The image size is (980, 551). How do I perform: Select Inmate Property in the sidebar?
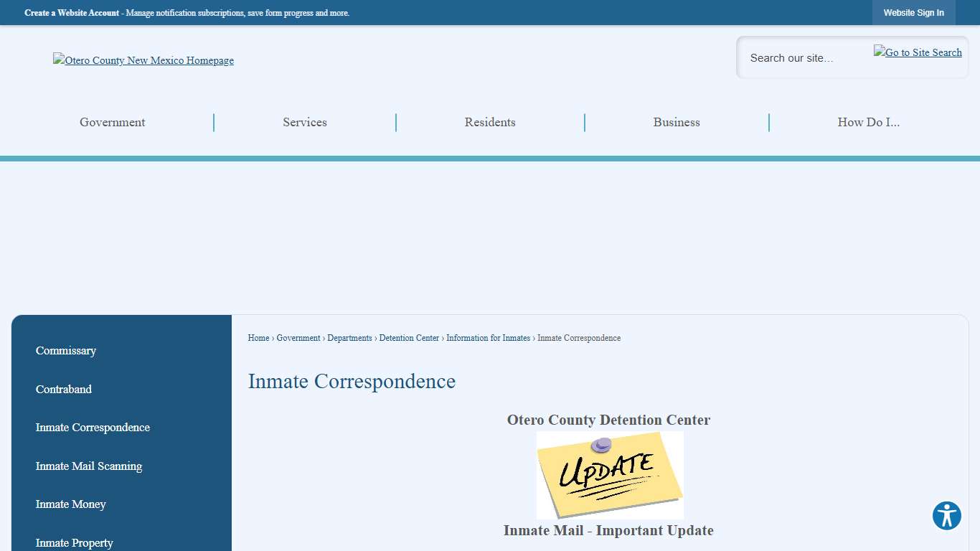(75, 542)
